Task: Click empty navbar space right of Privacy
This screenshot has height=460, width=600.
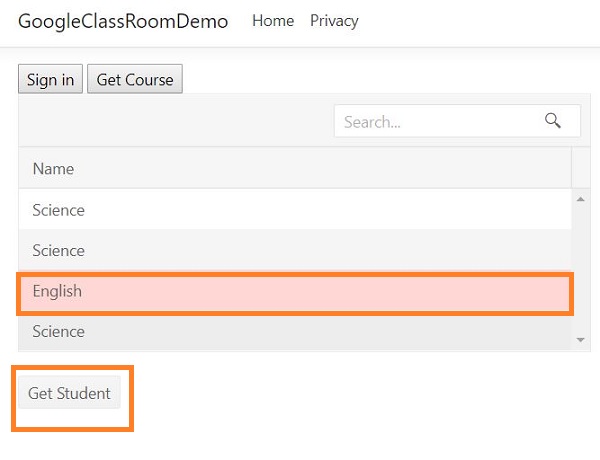Action: [470, 21]
